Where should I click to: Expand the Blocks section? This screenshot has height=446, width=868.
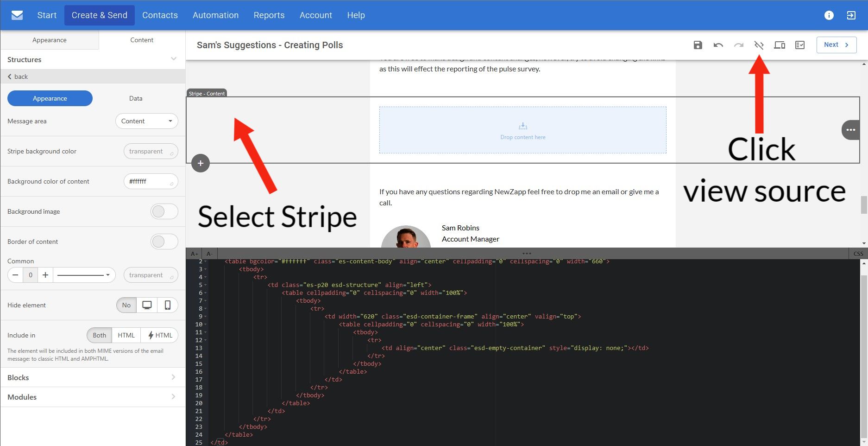tap(93, 377)
